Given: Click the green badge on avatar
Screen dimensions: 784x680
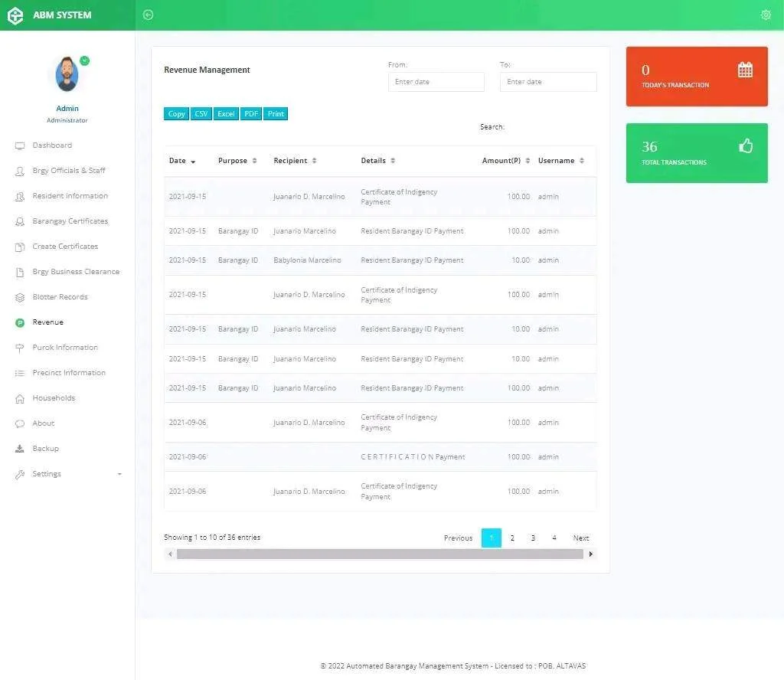Looking at the screenshot, I should (84, 60).
